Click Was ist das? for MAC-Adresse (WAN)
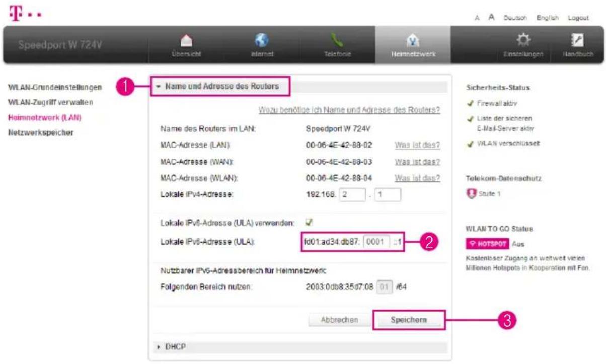The height and width of the screenshot is (364, 606). (x=418, y=162)
